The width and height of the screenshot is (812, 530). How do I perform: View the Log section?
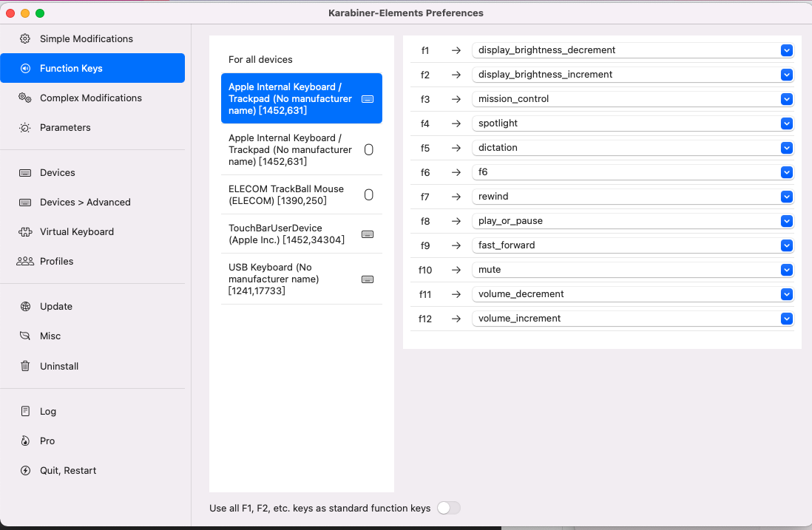(92, 411)
